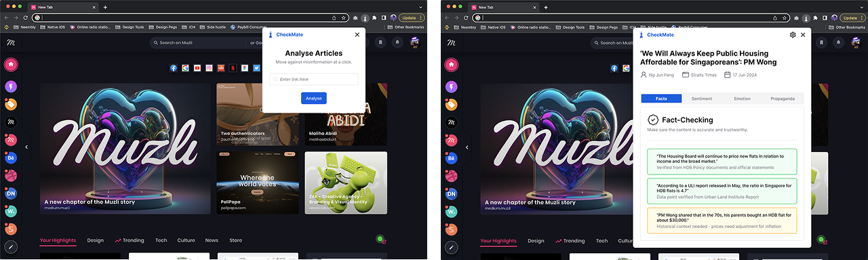The width and height of the screenshot is (868, 260).
Task: Click Figma shortcut in left Muzli page
Action: [245, 68]
